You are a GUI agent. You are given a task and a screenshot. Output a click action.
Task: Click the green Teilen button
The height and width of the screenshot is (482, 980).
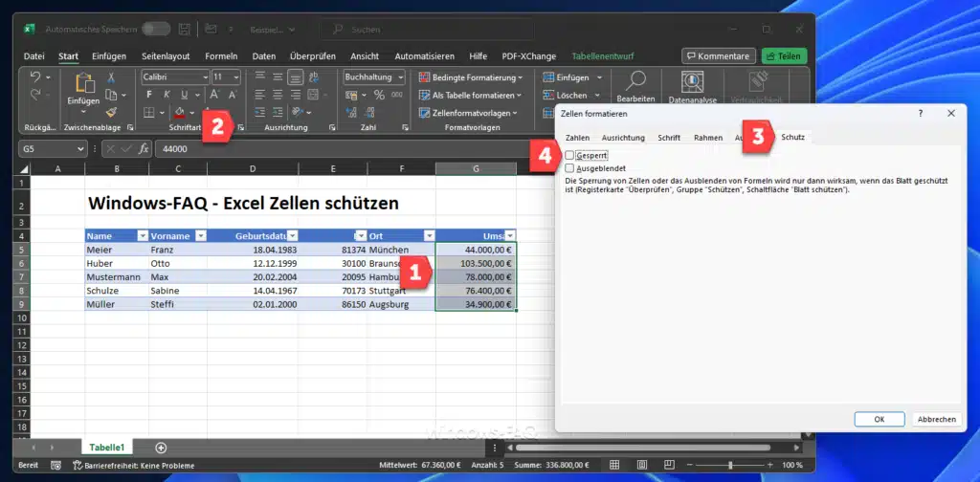click(784, 56)
